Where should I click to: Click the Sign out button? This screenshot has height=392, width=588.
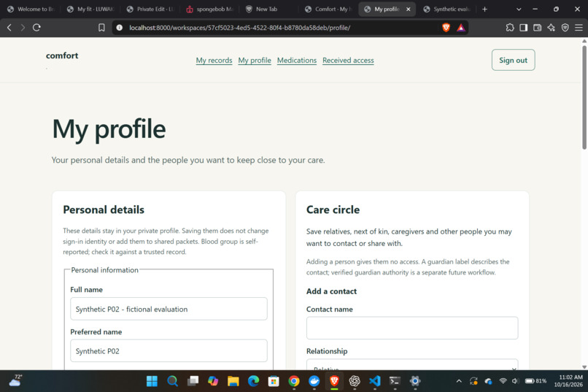coord(514,60)
